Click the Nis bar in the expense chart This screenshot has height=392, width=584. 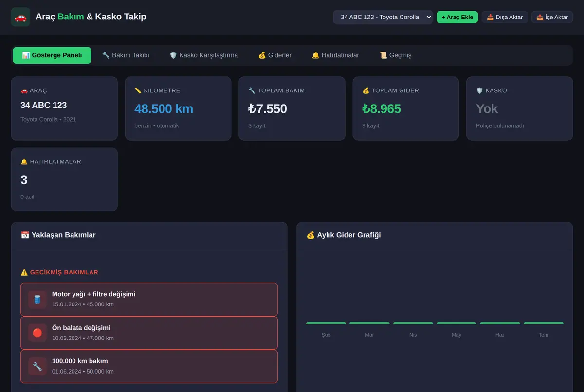[x=413, y=323]
